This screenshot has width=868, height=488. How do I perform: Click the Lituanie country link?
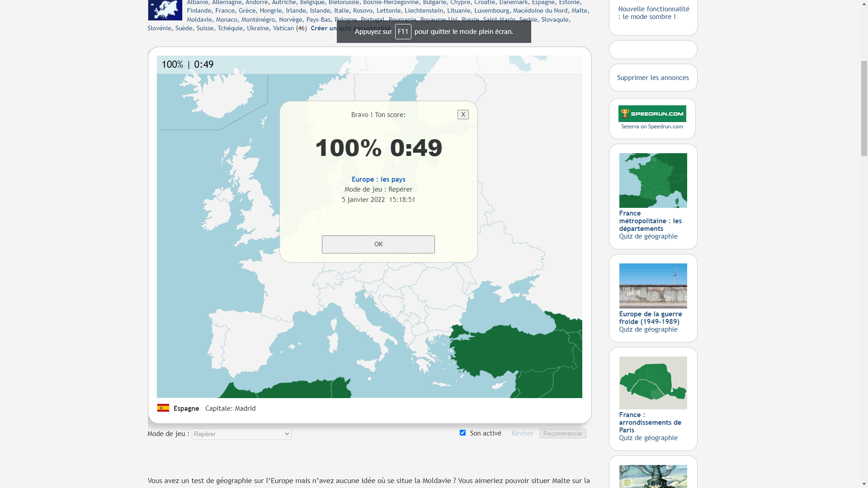point(458,10)
